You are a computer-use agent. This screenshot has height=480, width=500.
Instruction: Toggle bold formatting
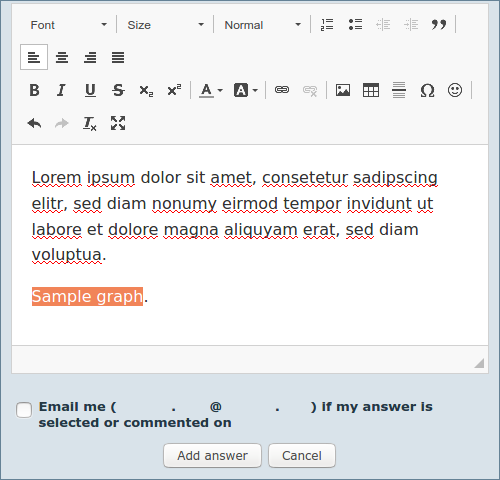(34, 90)
